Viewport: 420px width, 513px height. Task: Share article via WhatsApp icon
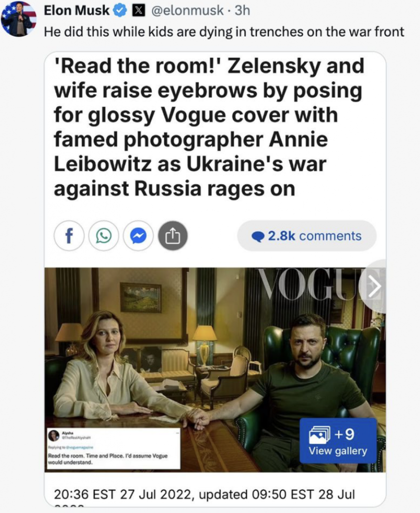pos(104,235)
